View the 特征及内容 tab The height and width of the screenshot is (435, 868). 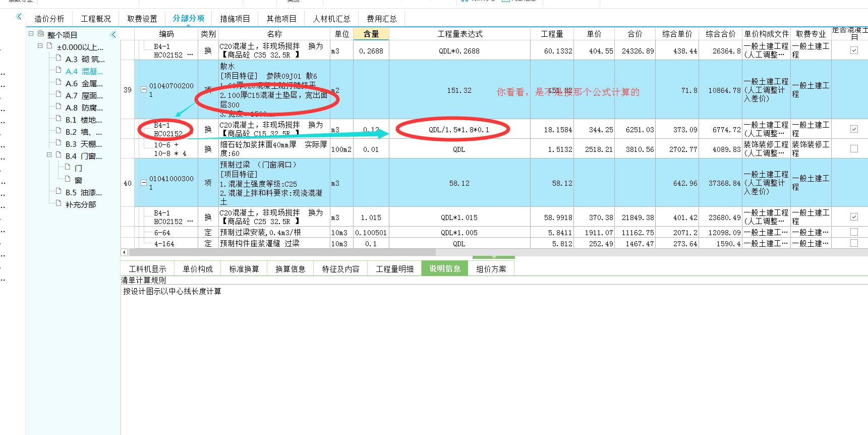point(340,269)
